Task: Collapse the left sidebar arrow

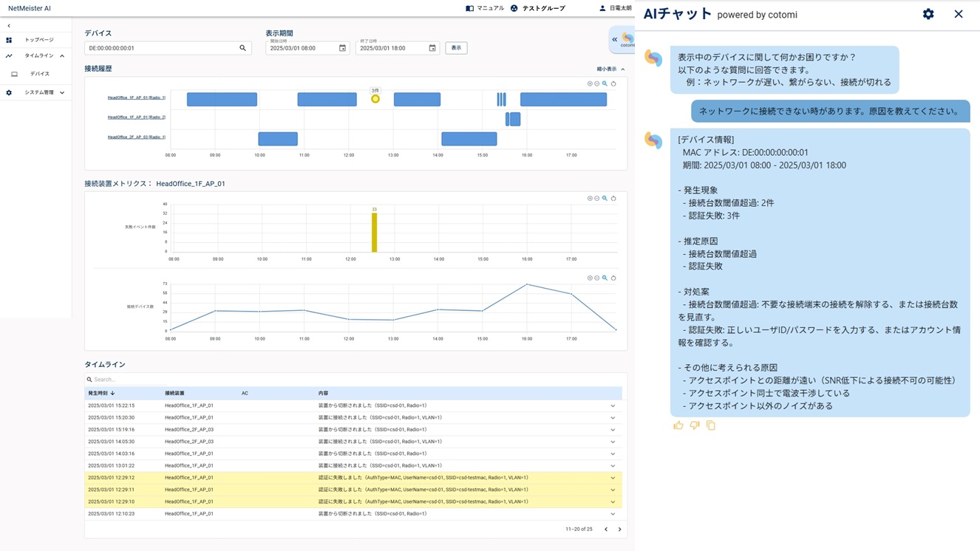Action: tap(9, 26)
